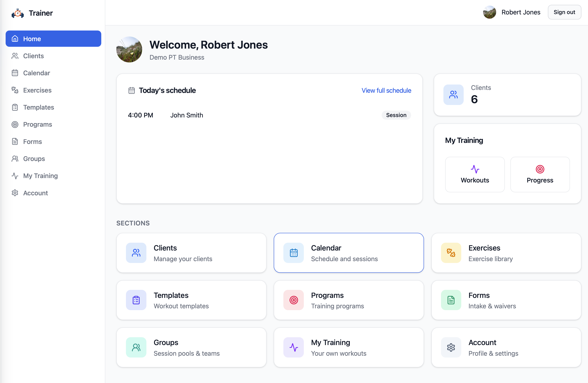
Task: Go to Account in the sidebar
Action: [x=53, y=193]
